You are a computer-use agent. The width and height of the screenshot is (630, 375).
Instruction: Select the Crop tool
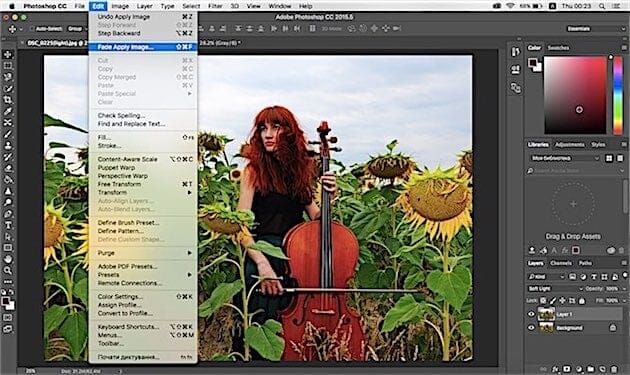(x=8, y=100)
